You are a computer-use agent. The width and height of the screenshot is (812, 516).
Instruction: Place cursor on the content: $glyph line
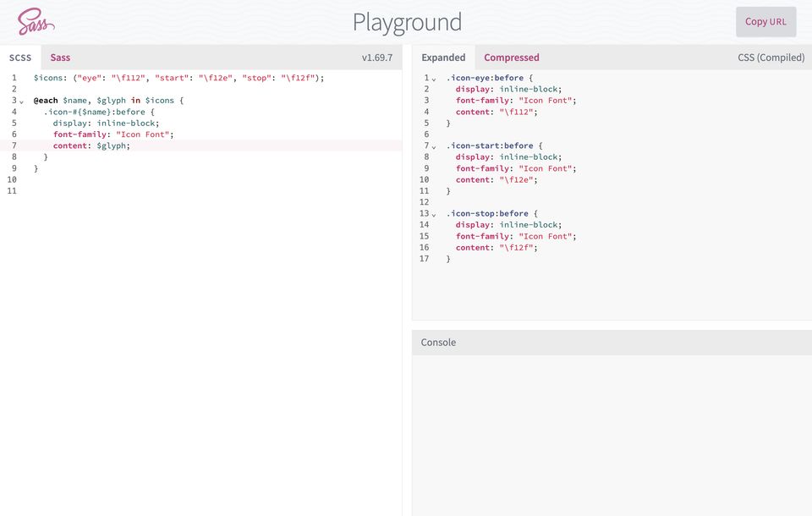pos(91,145)
